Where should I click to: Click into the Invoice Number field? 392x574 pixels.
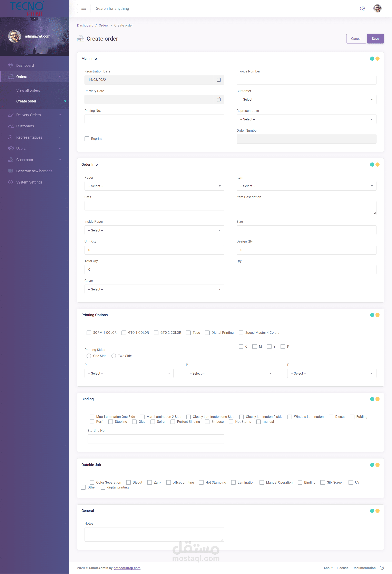pyautogui.click(x=306, y=80)
